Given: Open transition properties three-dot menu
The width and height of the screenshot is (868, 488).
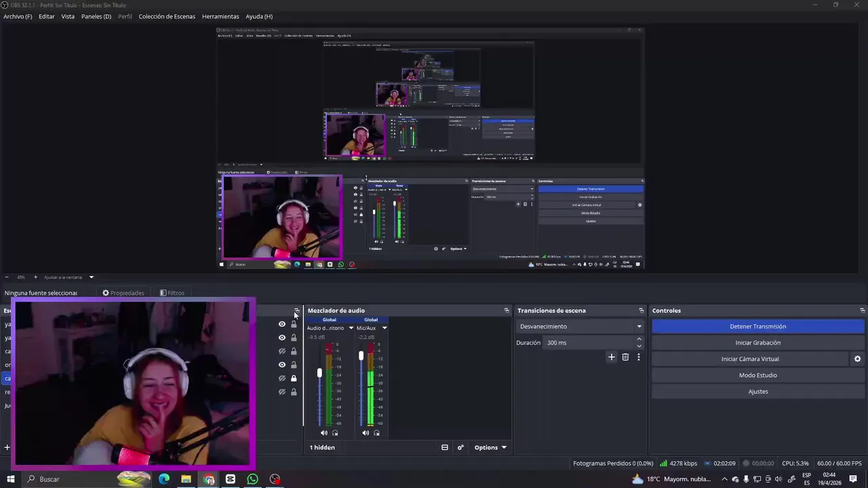Looking at the screenshot, I should pyautogui.click(x=638, y=357).
